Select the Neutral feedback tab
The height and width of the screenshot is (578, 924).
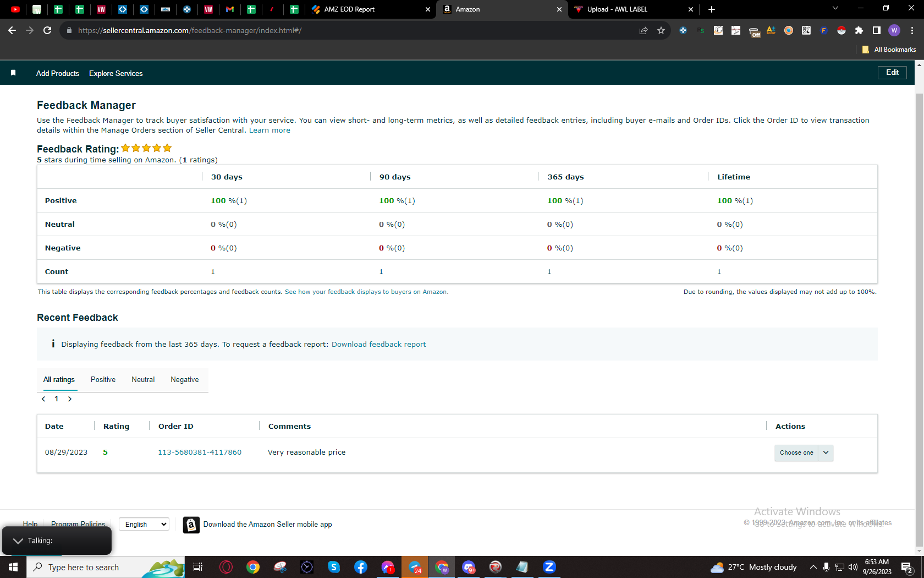(x=143, y=380)
